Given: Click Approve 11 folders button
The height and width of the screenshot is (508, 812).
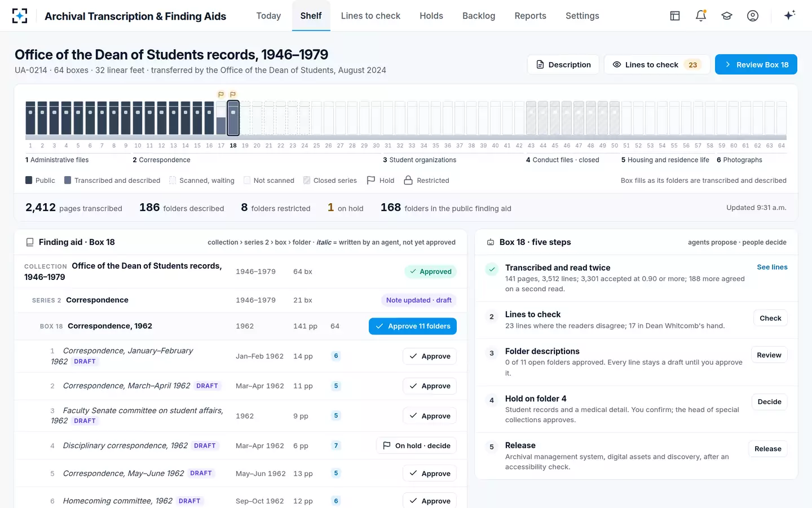Looking at the screenshot, I should 413,326.
